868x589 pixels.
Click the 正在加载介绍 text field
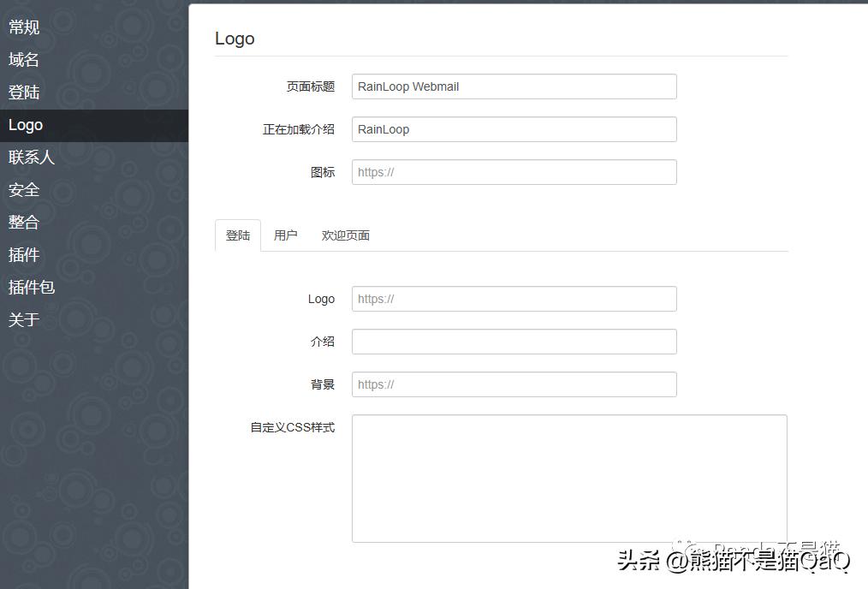pyautogui.click(x=514, y=129)
